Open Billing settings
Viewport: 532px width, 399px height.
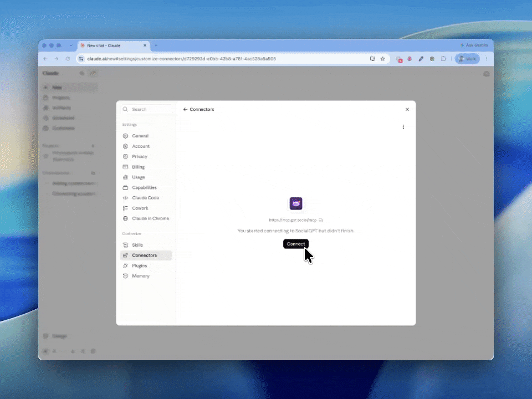coord(146,167)
